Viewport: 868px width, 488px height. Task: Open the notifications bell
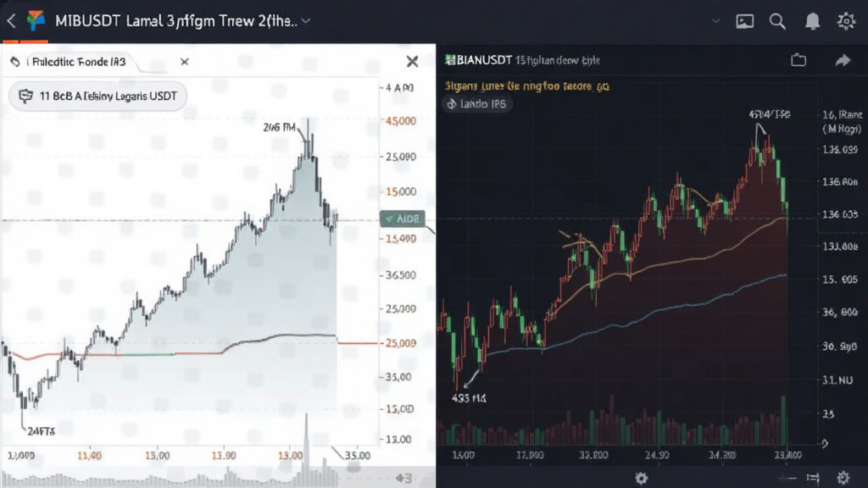(812, 21)
